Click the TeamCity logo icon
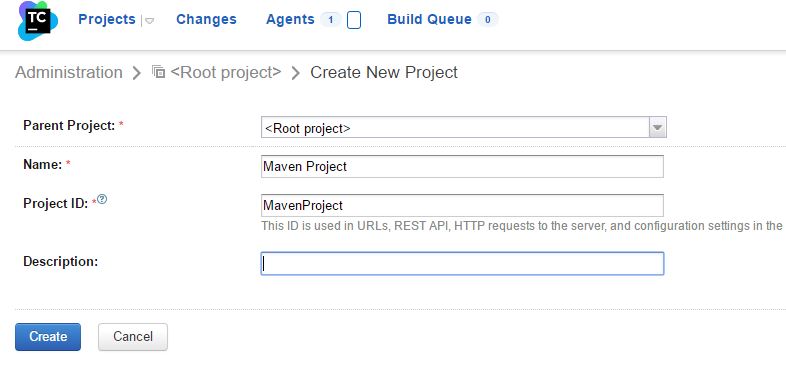 (38, 21)
